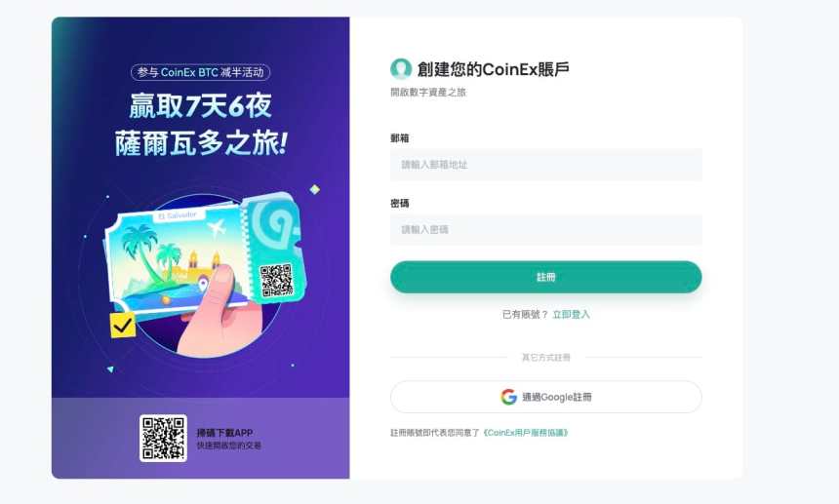Click the green 註冊 register button
Image resolution: width=839 pixels, height=504 pixels.
tap(545, 277)
